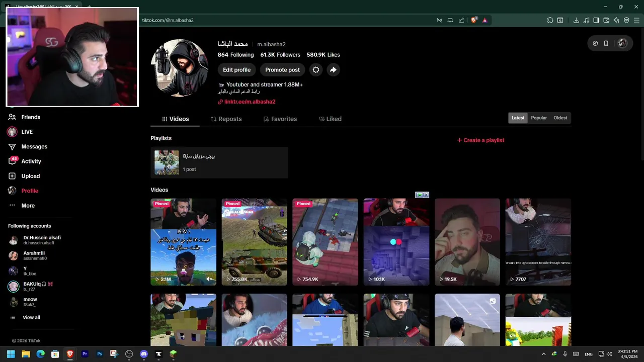Open the account avatar at top right
The width and height of the screenshot is (644, 362).
622,43
